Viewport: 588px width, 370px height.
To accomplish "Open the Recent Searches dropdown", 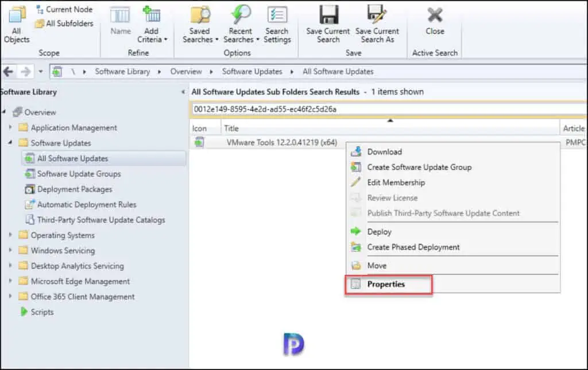I will click(x=241, y=25).
